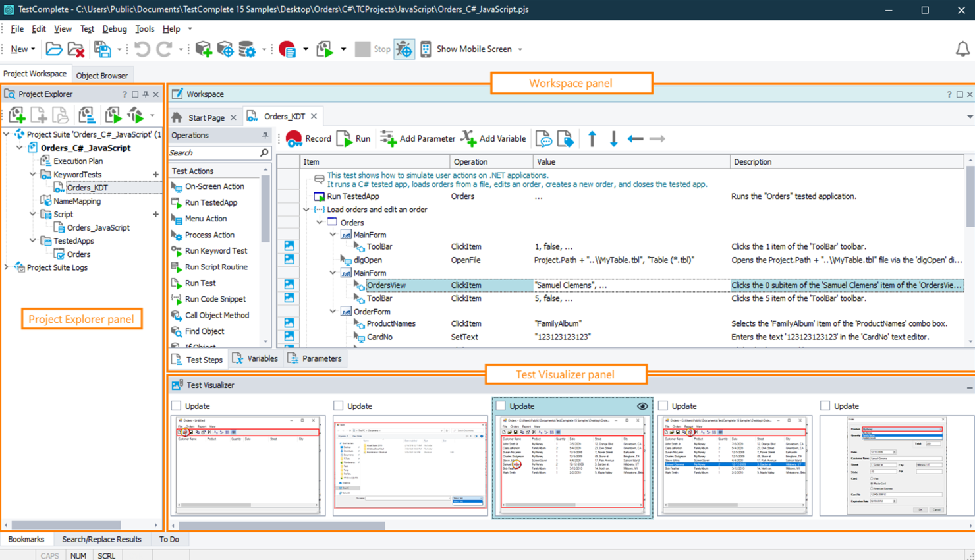Switch to the Object Browser tab
The width and height of the screenshot is (975, 560).
point(102,76)
